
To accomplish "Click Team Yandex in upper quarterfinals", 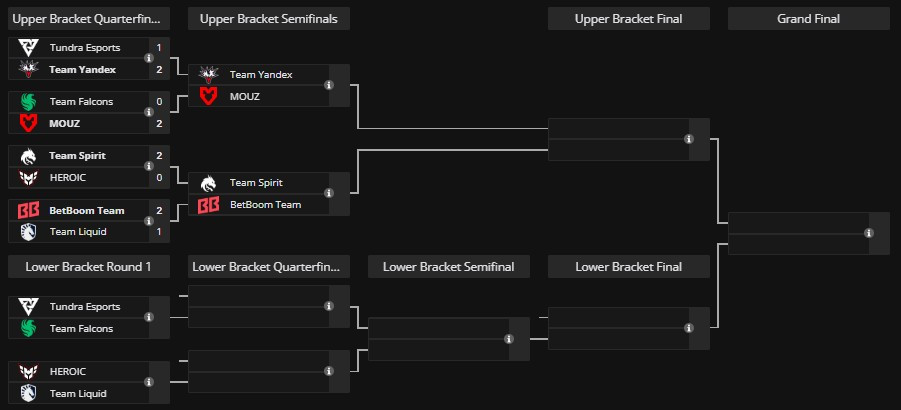I will click(82, 70).
